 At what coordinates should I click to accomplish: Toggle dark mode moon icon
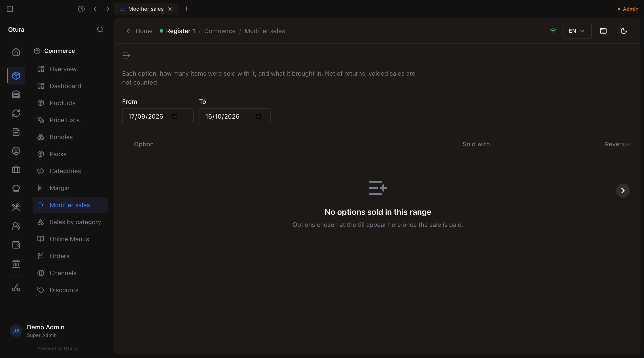[x=624, y=31]
